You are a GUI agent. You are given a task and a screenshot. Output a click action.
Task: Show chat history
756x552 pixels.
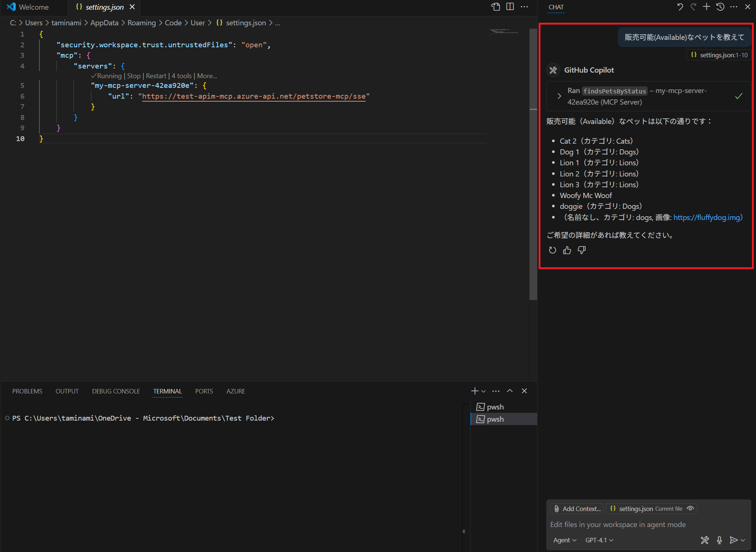pos(720,7)
